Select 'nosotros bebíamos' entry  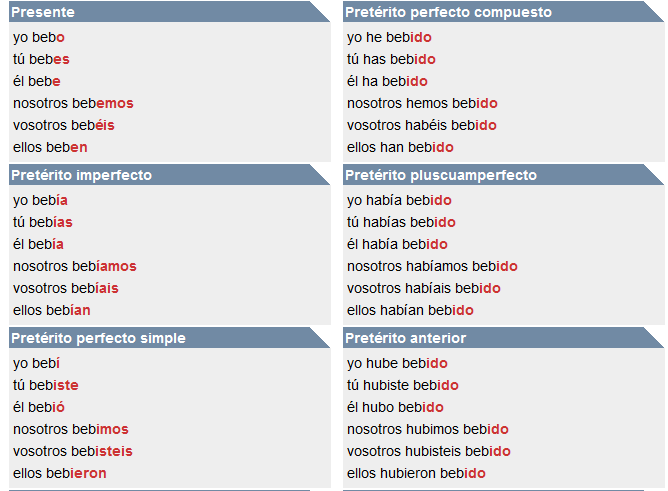click(x=75, y=266)
